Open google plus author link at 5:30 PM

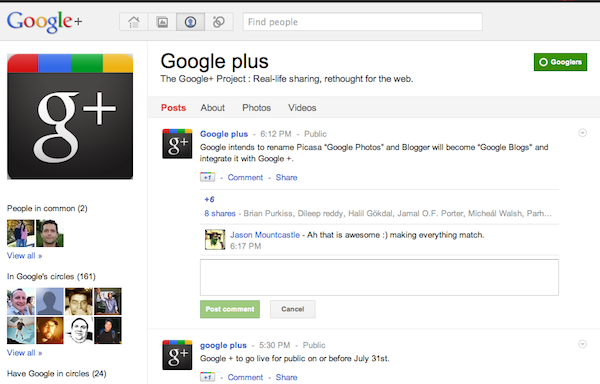pyautogui.click(x=223, y=345)
